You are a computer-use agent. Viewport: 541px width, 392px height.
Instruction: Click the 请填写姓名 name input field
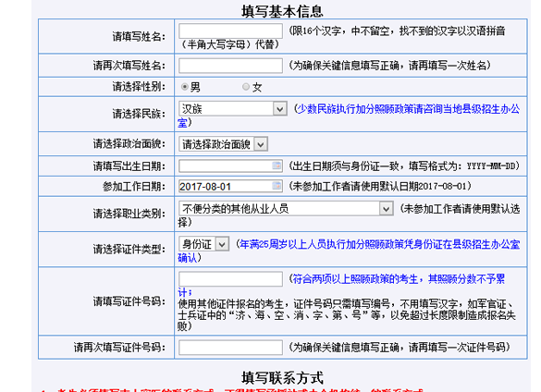pos(230,31)
